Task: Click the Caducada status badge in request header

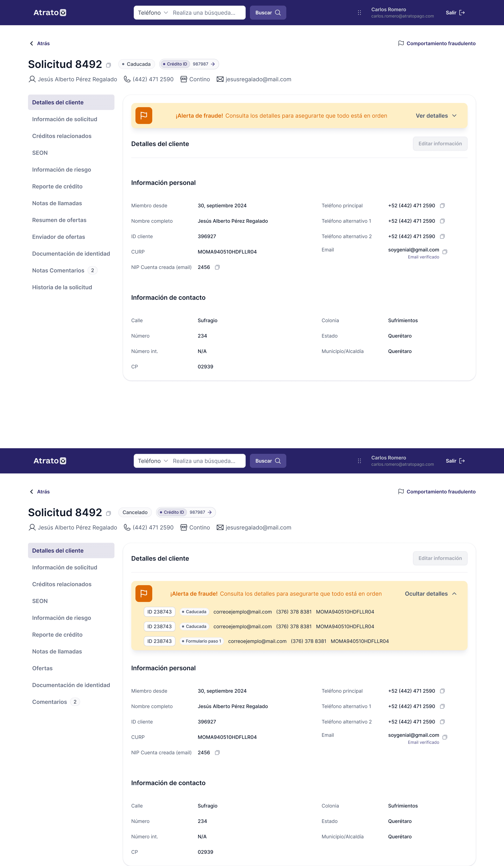Action: click(x=136, y=64)
